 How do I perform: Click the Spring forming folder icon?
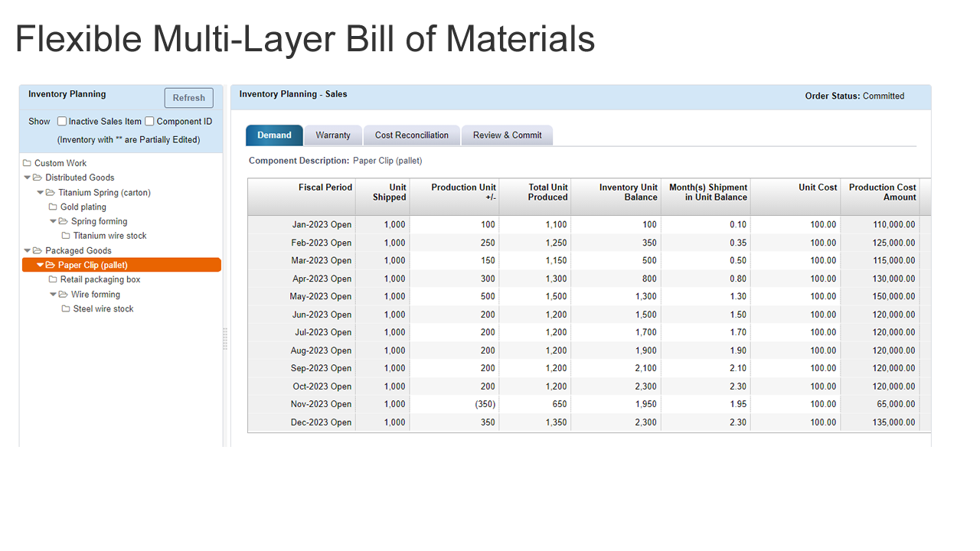(64, 221)
